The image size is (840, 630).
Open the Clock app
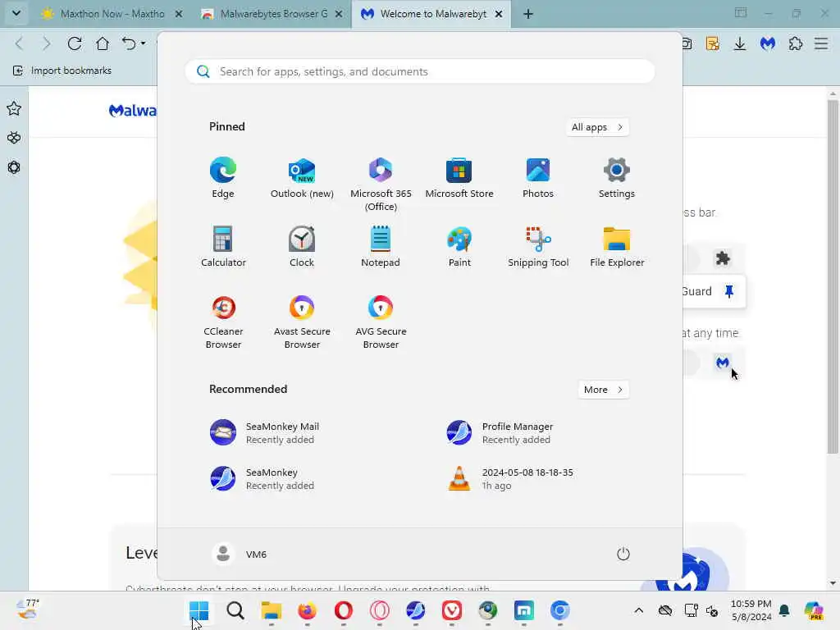(302, 247)
